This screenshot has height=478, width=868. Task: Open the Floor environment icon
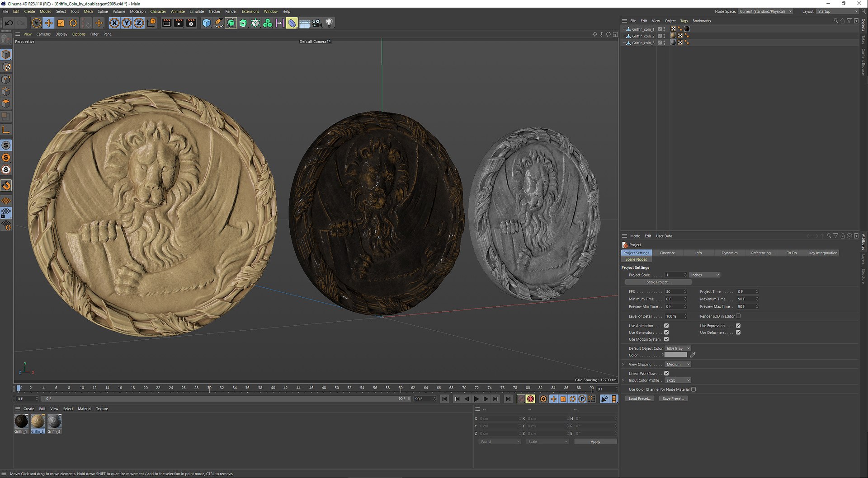pyautogui.click(x=305, y=23)
